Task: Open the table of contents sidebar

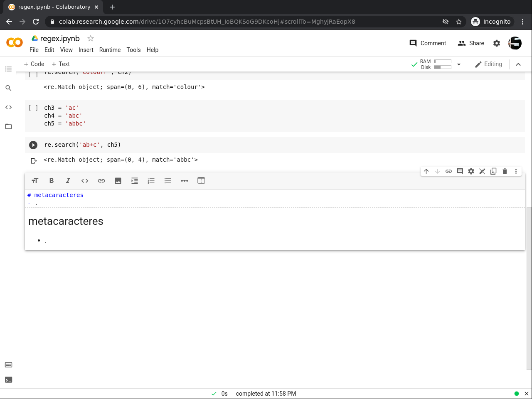Action: 8,69
